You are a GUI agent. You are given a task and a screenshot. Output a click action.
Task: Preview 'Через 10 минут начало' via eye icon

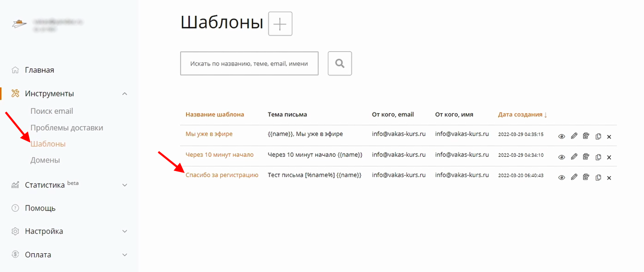click(562, 157)
